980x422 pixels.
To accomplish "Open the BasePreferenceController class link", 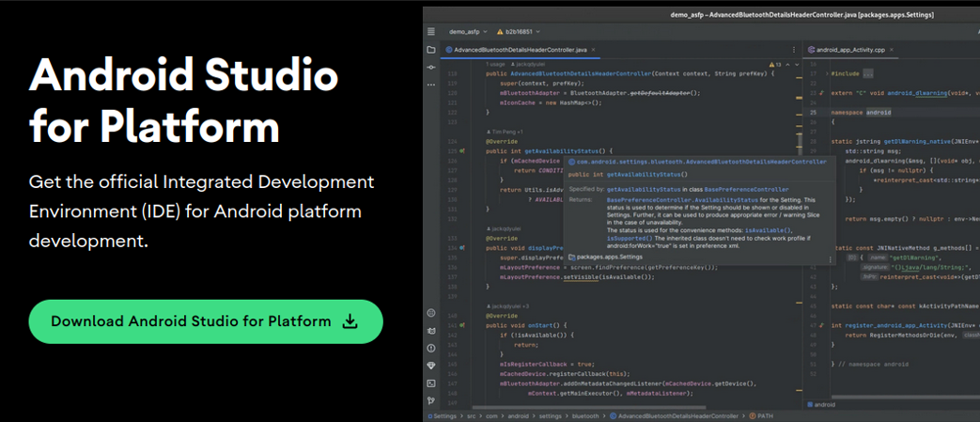I will (746, 189).
